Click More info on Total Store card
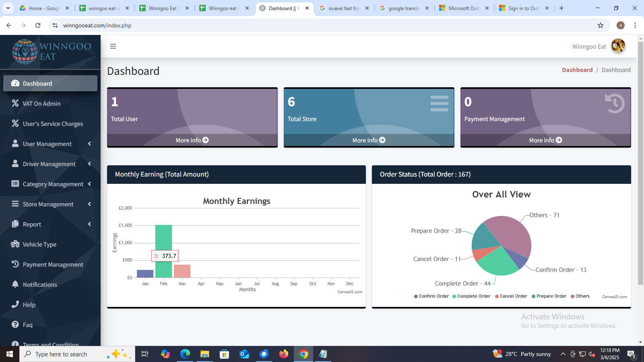The width and height of the screenshot is (644, 362). coord(369,140)
